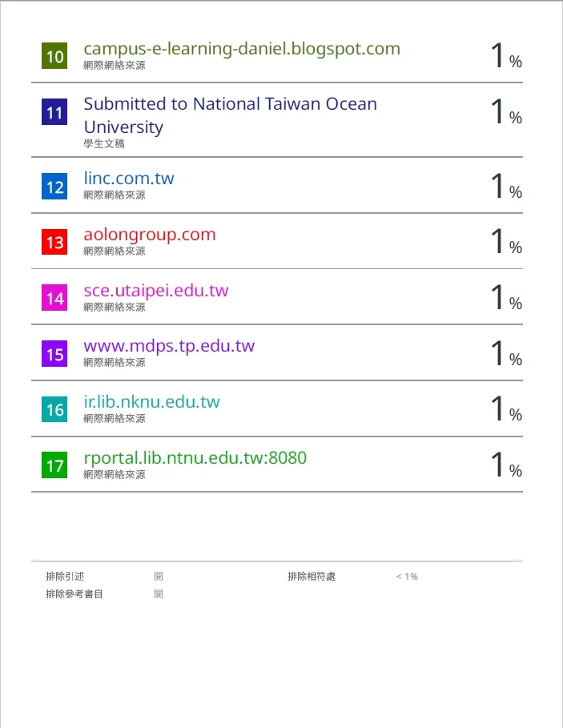Click the 排除參考書目 setting label
563x728 pixels.
click(x=74, y=594)
